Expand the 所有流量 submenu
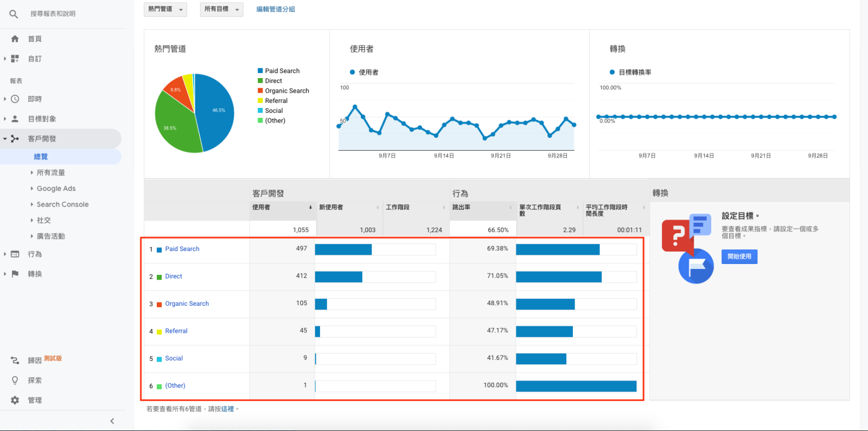 click(x=50, y=173)
